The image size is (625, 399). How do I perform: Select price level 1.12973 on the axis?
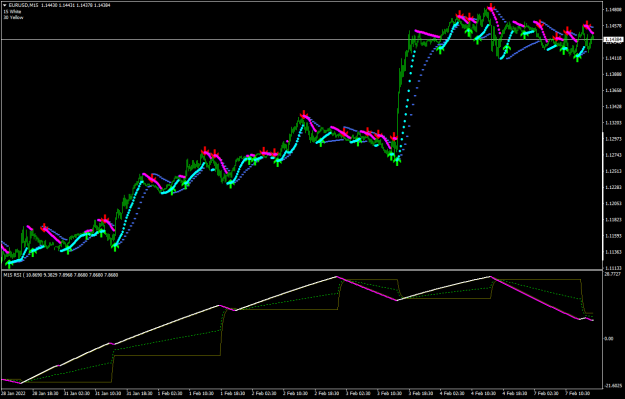point(613,139)
